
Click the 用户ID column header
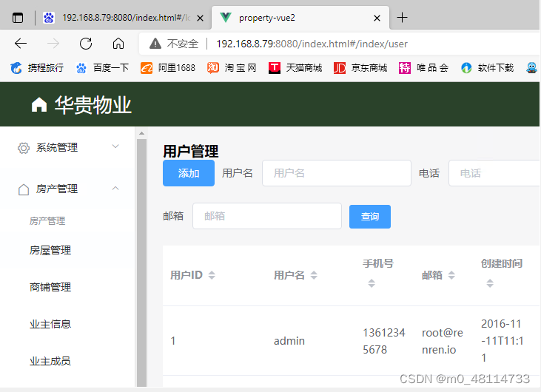pyautogui.click(x=187, y=275)
